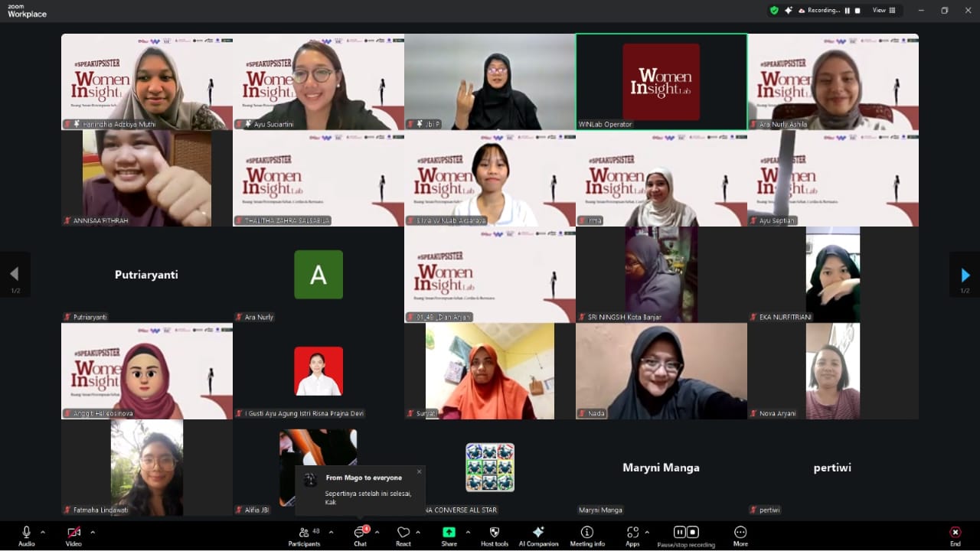
Task: Open the View layout menu
Action: click(x=882, y=11)
